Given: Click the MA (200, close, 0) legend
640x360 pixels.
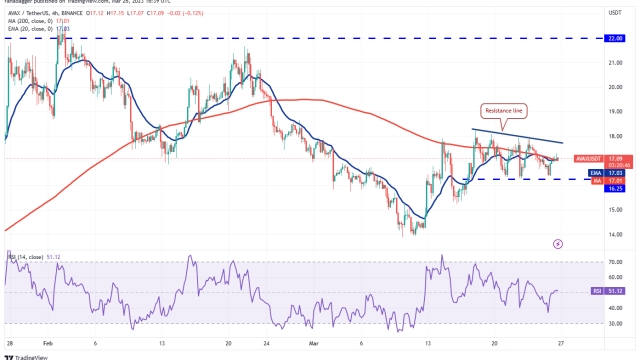Looking at the screenshot, I should [x=39, y=21].
